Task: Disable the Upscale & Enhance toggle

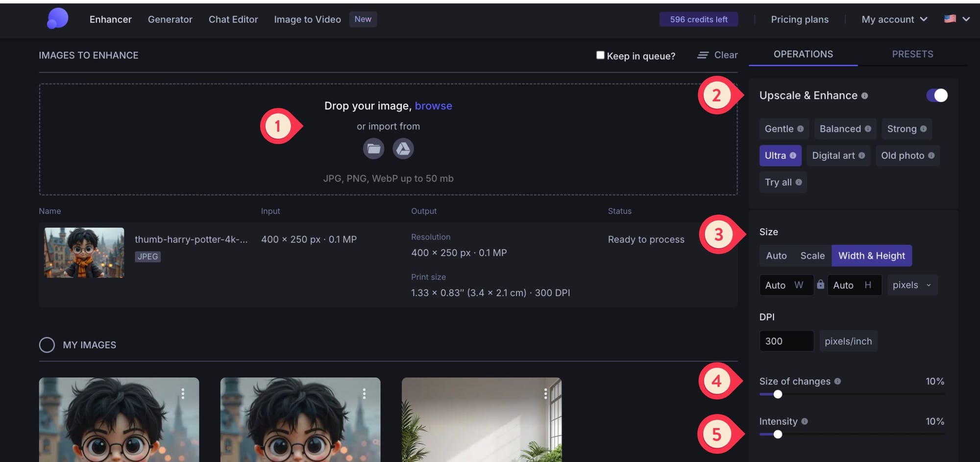Action: pyautogui.click(x=936, y=96)
